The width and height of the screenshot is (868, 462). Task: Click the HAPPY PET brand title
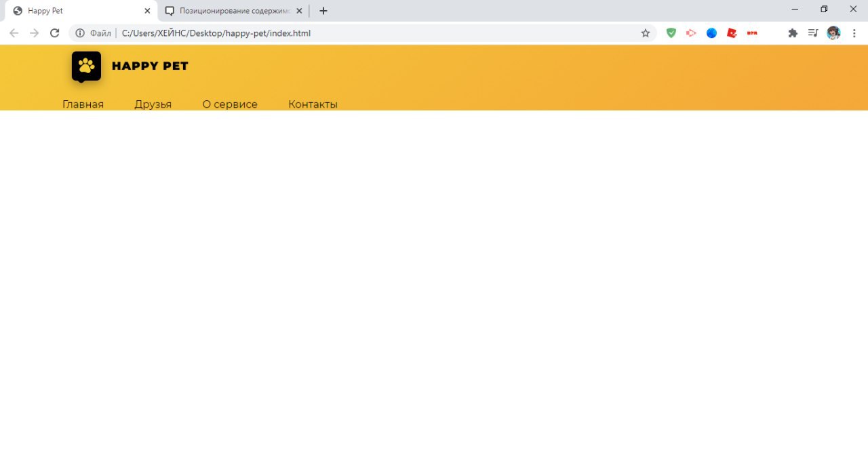150,66
